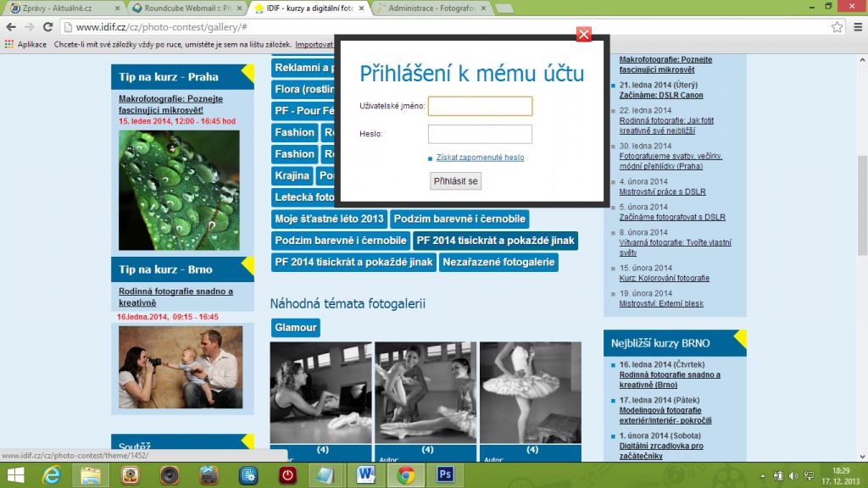Viewport: 868px width, 488px height.
Task: Click the Uživatelské jméno input field
Action: pos(480,106)
